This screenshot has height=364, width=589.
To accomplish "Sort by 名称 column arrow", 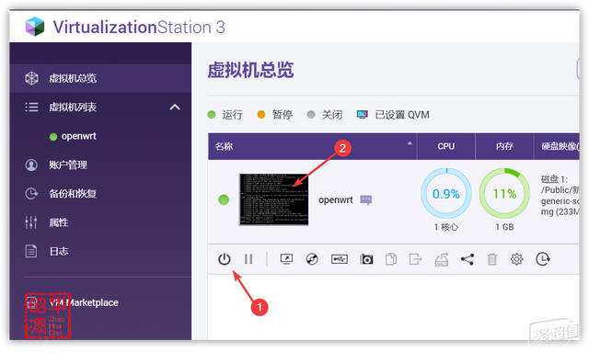I will [410, 143].
